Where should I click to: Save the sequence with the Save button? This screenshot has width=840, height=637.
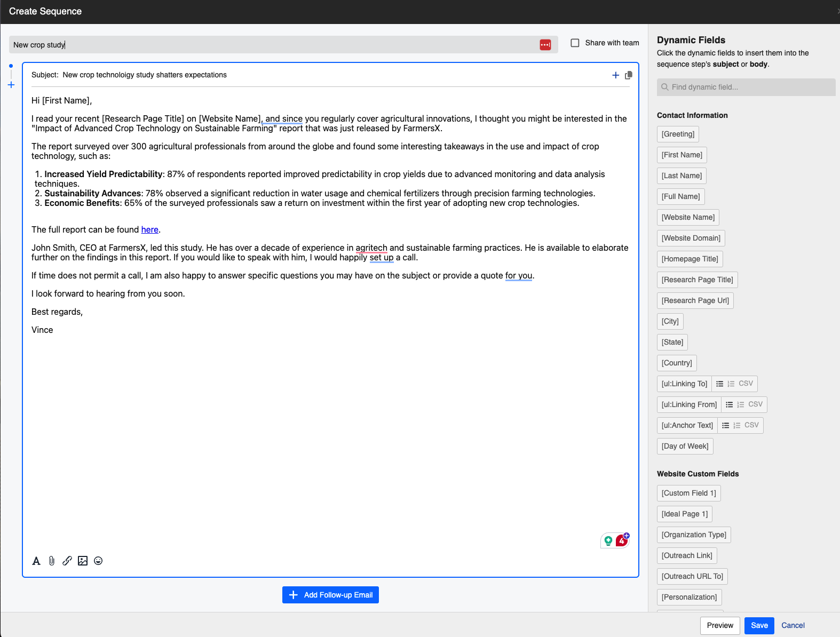[759, 625]
